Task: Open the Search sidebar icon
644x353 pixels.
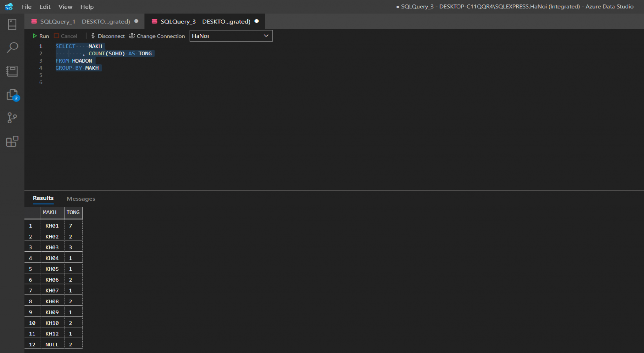Action: coord(12,48)
